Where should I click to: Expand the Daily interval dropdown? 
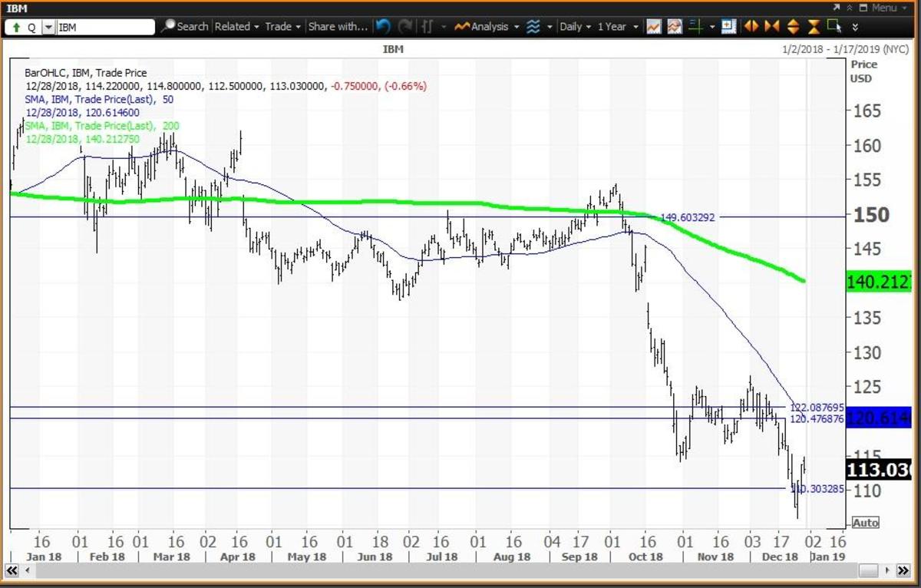coord(575,26)
